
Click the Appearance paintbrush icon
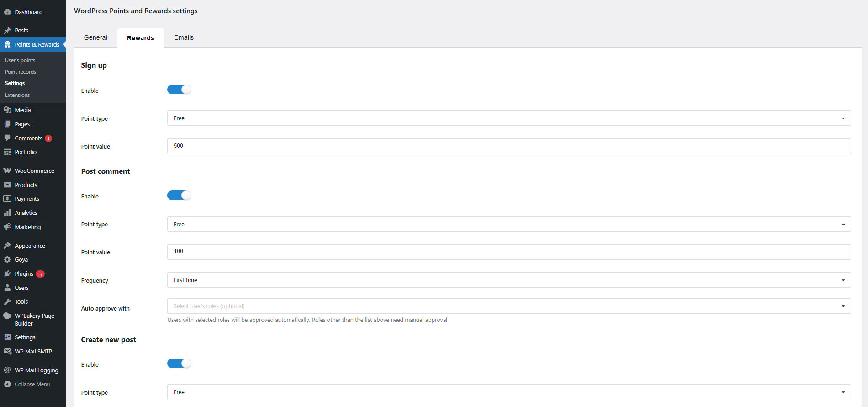click(x=7, y=246)
